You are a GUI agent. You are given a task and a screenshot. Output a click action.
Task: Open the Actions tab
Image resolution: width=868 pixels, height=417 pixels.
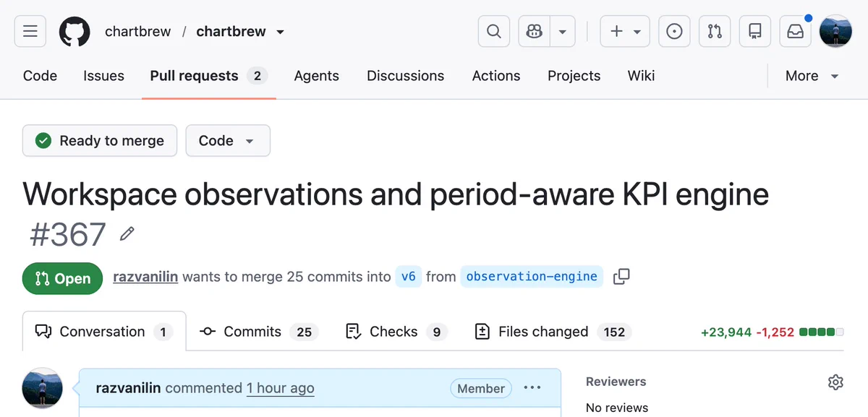[x=496, y=76]
